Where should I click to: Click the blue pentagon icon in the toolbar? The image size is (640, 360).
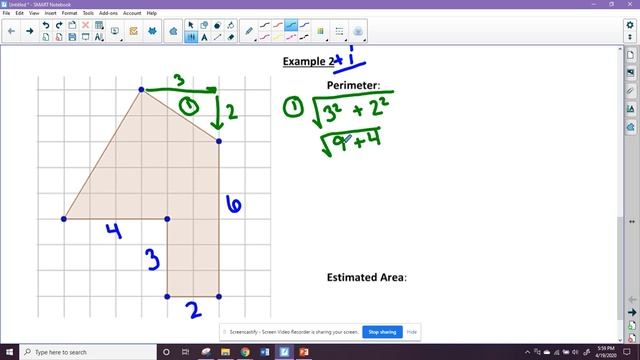click(173, 31)
